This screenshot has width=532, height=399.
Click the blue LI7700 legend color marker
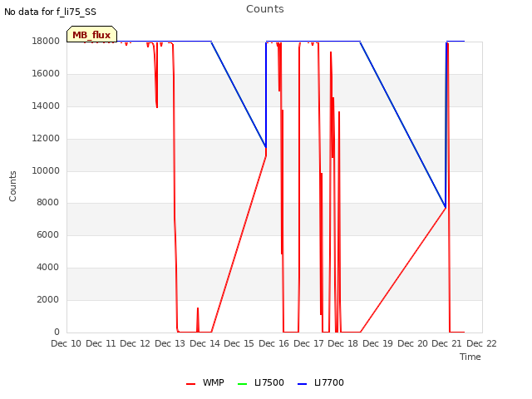pos(302,384)
